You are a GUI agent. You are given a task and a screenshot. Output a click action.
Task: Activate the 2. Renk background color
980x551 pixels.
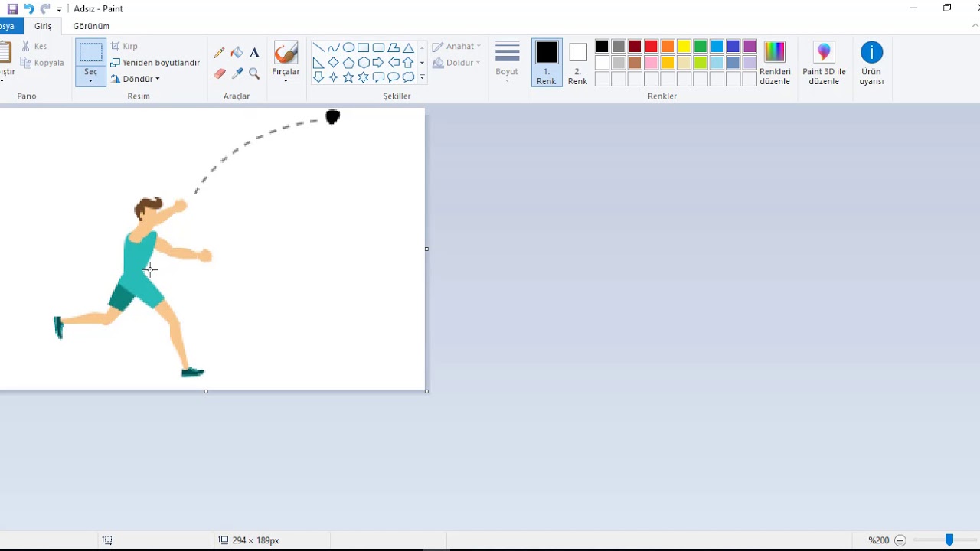pyautogui.click(x=578, y=62)
